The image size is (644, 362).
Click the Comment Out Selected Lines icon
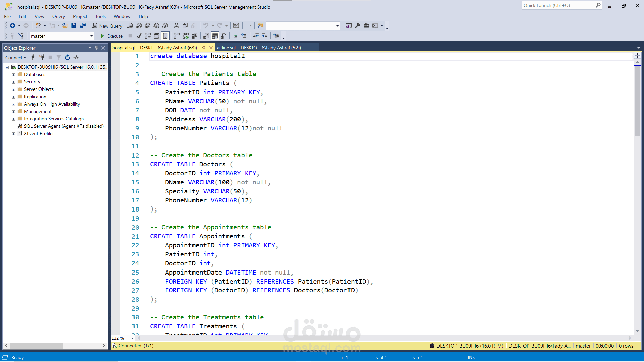pos(235,36)
